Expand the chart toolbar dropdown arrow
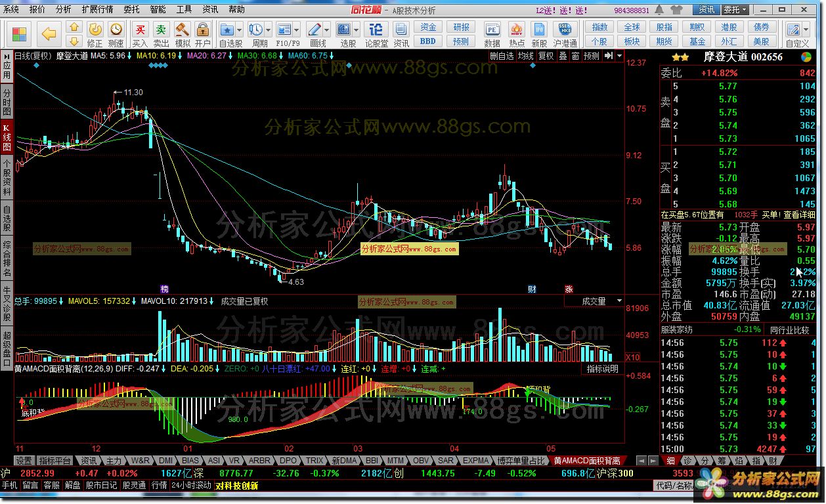The width and height of the screenshot is (826, 504). pos(620,56)
